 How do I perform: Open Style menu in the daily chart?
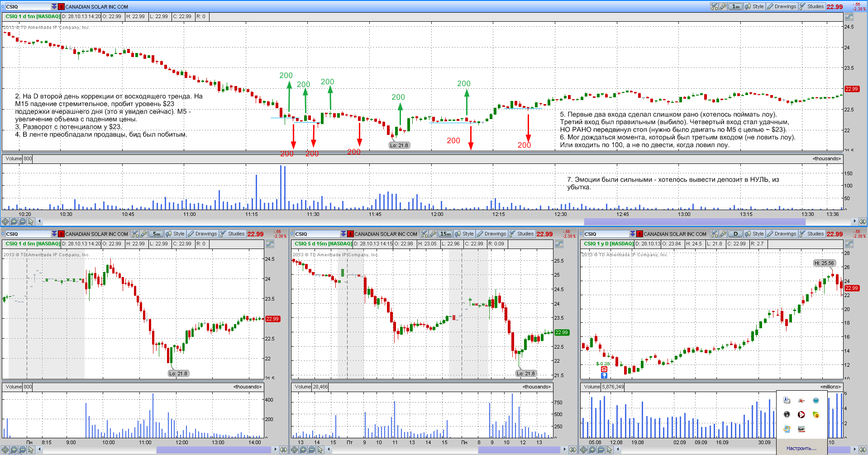(754, 234)
